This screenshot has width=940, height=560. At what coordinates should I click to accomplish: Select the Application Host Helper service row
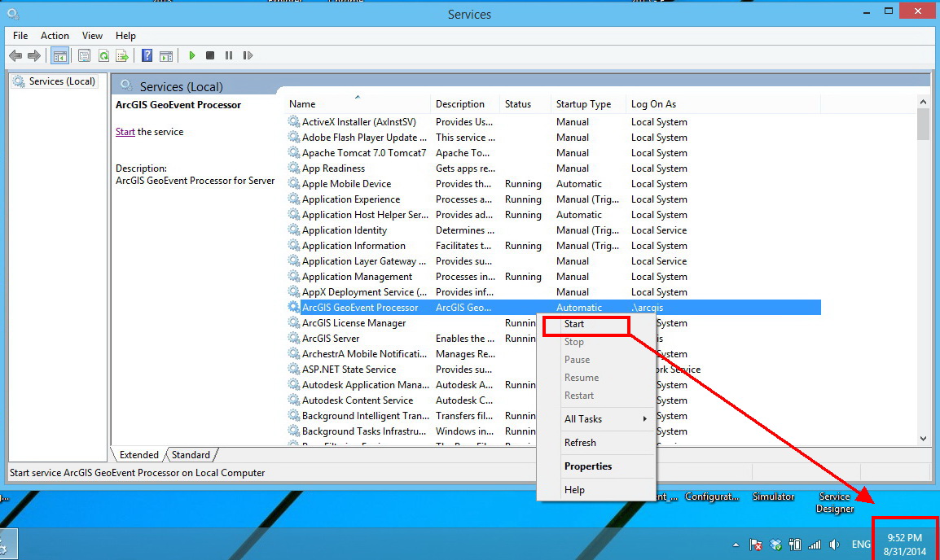[553, 215]
